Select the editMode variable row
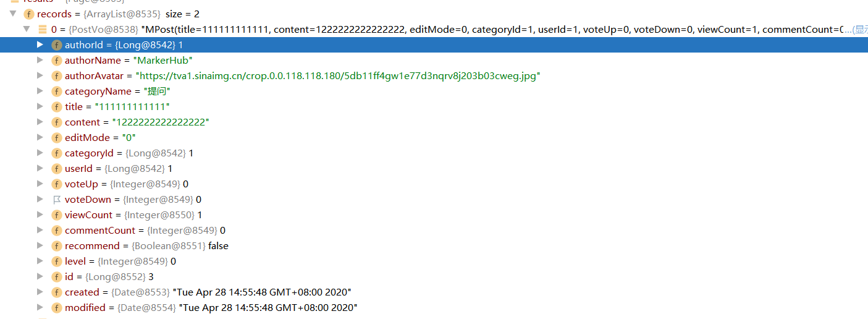Image resolution: width=868 pixels, height=319 pixels. click(434, 138)
